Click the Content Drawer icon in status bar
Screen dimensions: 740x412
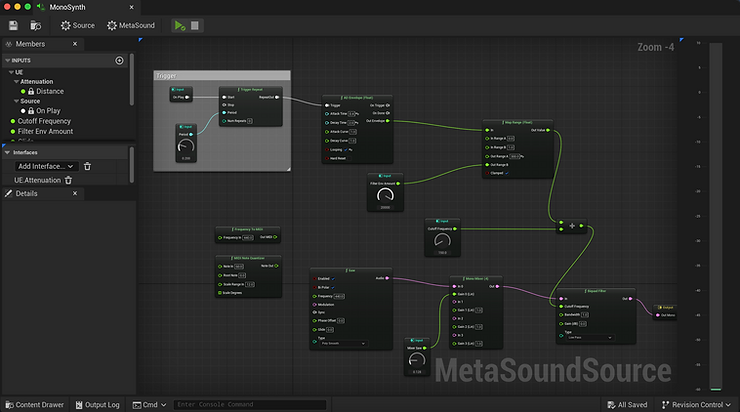point(9,405)
